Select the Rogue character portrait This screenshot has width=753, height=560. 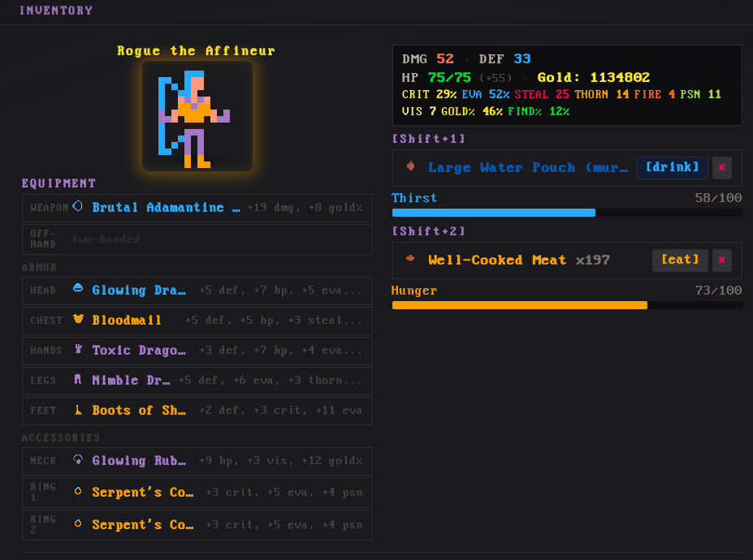pyautogui.click(x=197, y=116)
